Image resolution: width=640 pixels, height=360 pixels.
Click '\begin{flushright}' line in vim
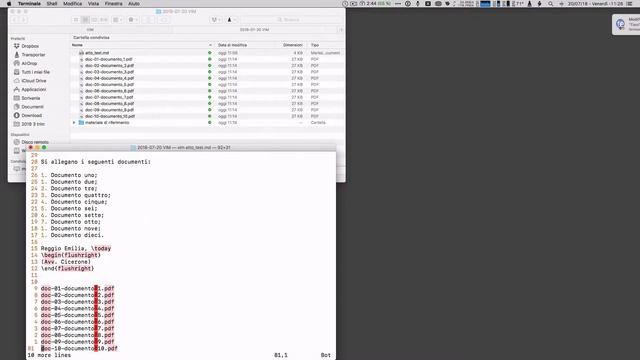click(x=71, y=255)
